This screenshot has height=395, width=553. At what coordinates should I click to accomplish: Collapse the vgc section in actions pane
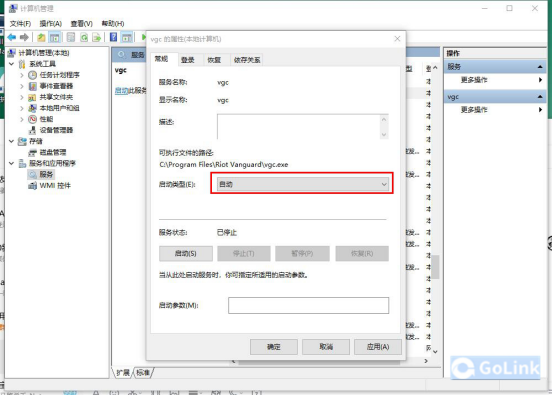pos(540,97)
